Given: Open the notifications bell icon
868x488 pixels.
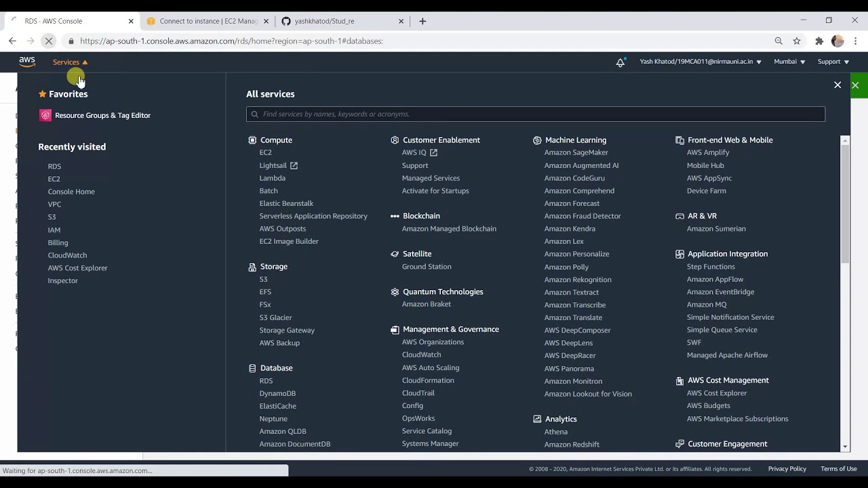Looking at the screenshot, I should [x=620, y=62].
